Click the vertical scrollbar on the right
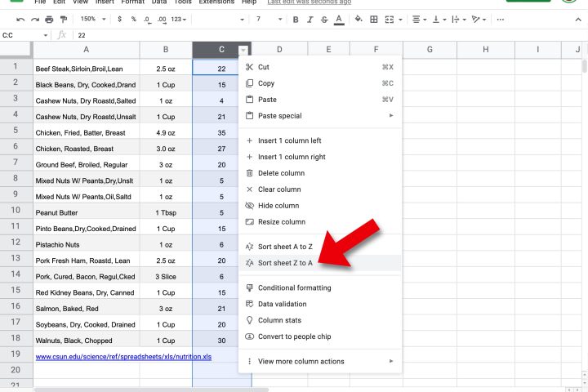This screenshot has width=588, height=392. click(x=585, y=66)
